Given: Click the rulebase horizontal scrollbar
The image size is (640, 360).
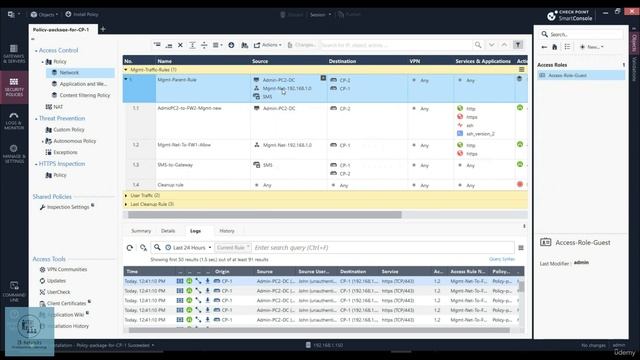Looking at the screenshot, I should 264,215.
